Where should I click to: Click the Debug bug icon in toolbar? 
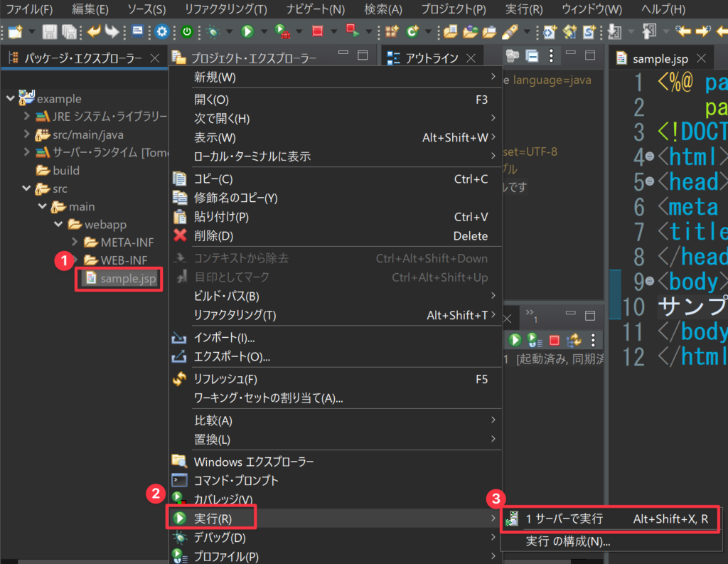click(213, 31)
